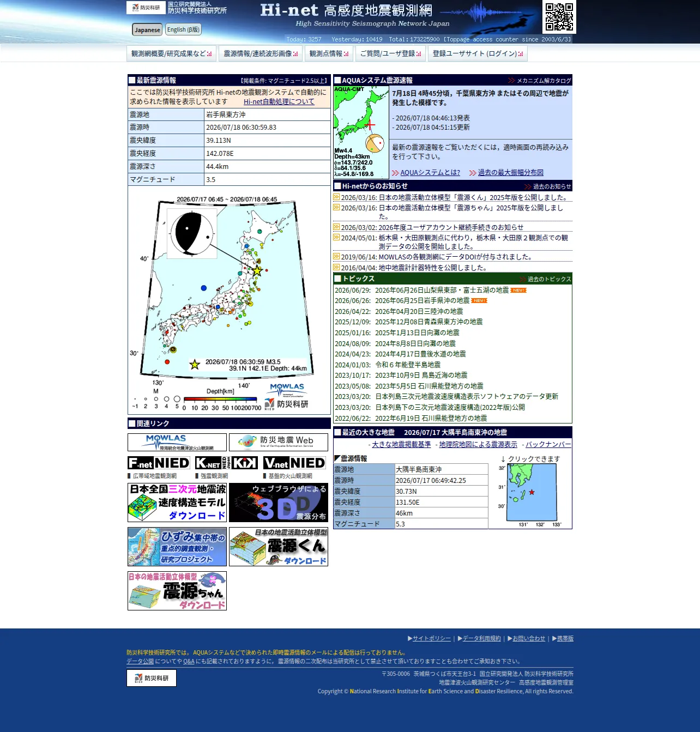Click the 日本列島三次元地震波速度構造表示ソフトウェアのデータ更新 topic
The image size is (700, 732).
click(467, 397)
